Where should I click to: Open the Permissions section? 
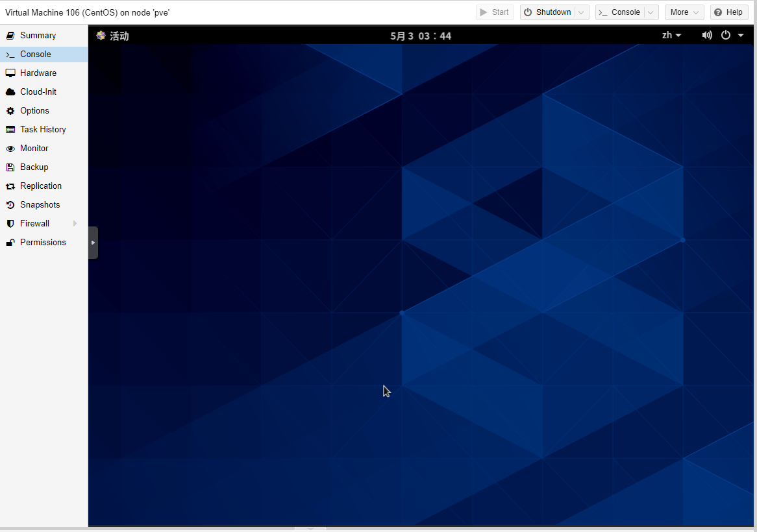pyautogui.click(x=43, y=243)
